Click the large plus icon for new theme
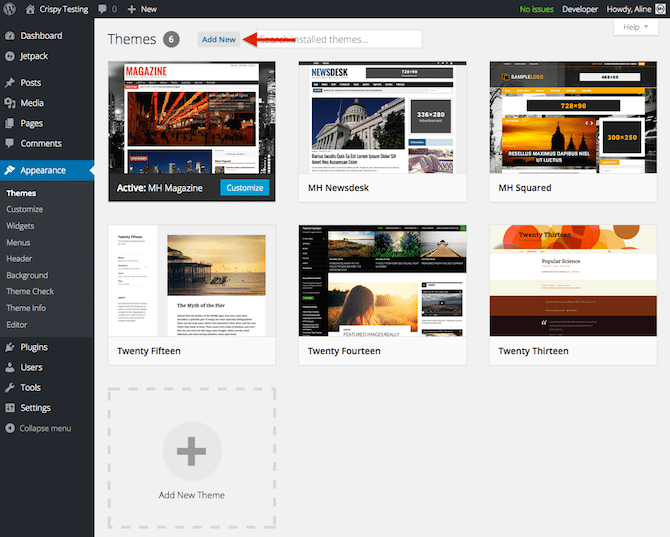Image resolution: width=670 pixels, height=537 pixels. click(x=191, y=451)
